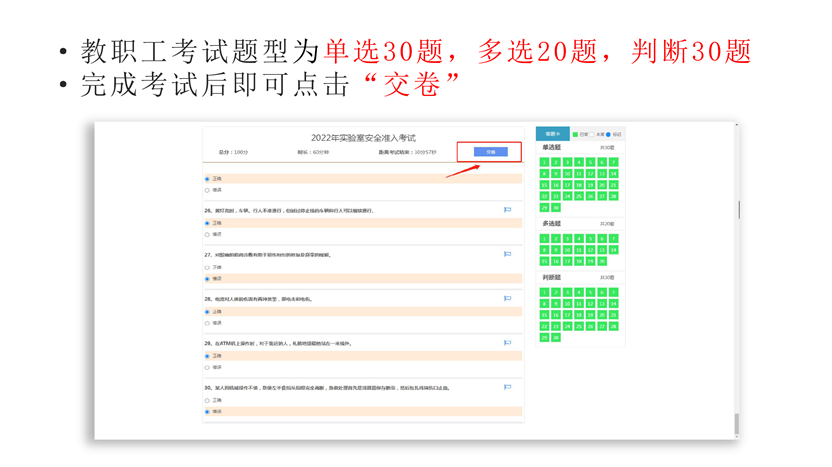This screenshot has width=832, height=467.
Task: Jump to true/false question 7 in 判断题
Action: pyautogui.click(x=613, y=292)
